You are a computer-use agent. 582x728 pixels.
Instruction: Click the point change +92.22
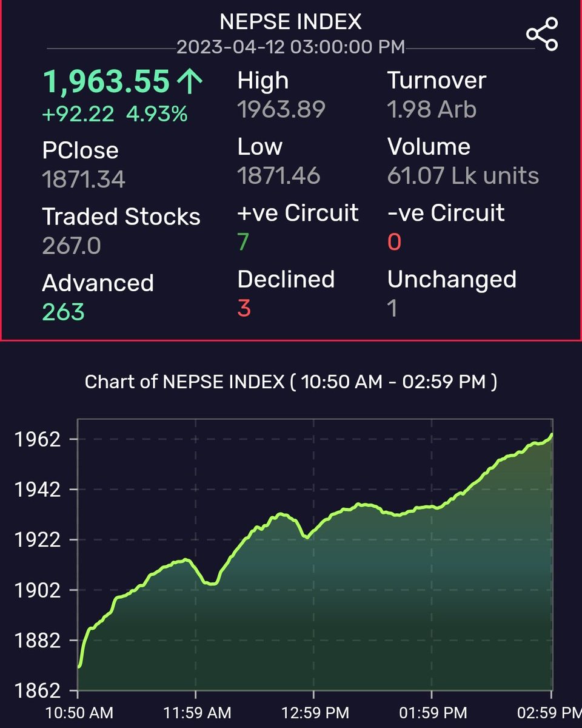coord(78,114)
